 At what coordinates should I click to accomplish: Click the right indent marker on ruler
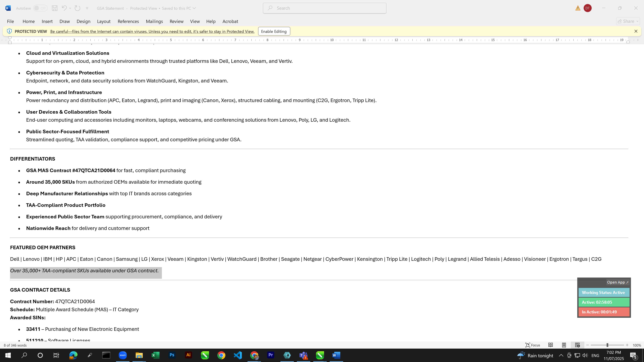pyautogui.click(x=628, y=42)
